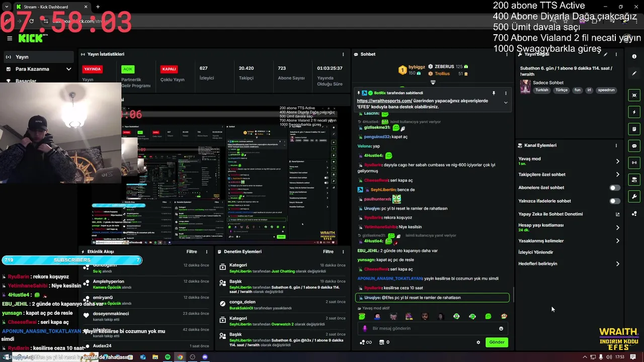Screen dimensions: 644x362
Task: Open Filtre in Etkinlik Akışı panel
Action: (x=192, y=251)
